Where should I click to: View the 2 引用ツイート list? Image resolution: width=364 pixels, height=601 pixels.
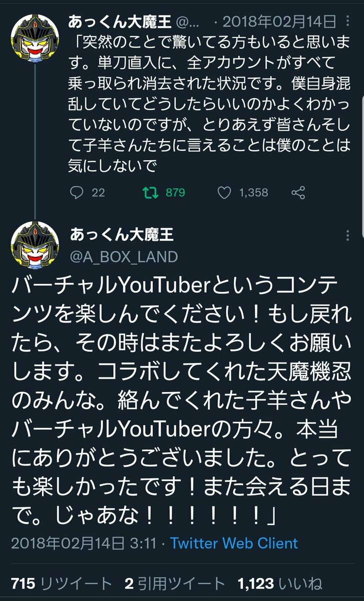[x=175, y=583]
